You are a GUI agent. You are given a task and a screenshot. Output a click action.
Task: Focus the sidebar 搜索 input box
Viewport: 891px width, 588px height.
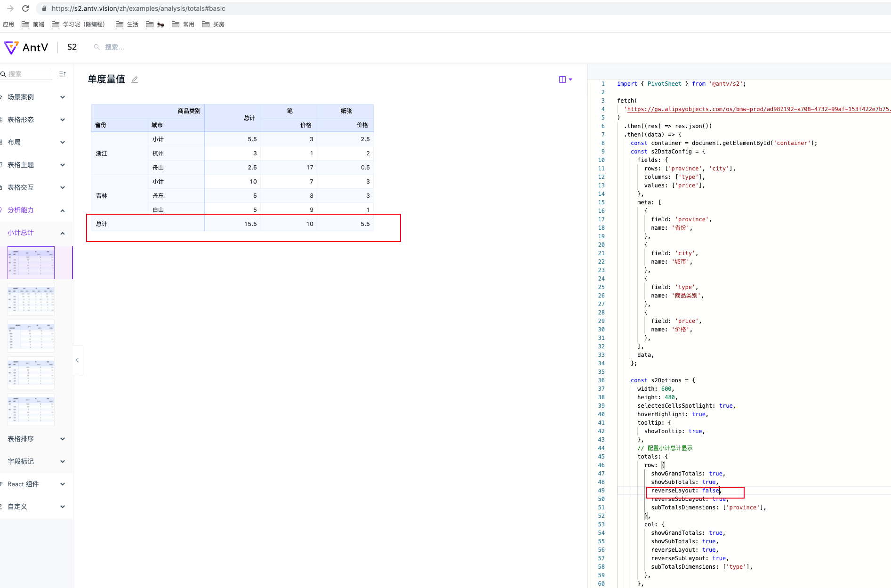pos(26,74)
